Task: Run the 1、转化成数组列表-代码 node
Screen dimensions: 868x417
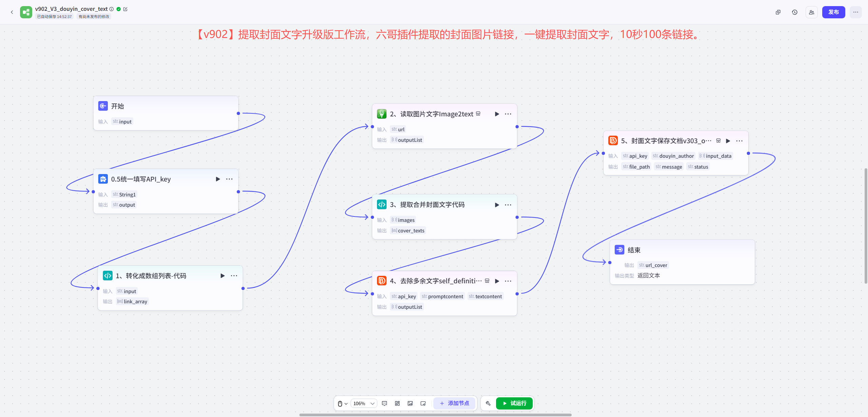Action: (222, 276)
